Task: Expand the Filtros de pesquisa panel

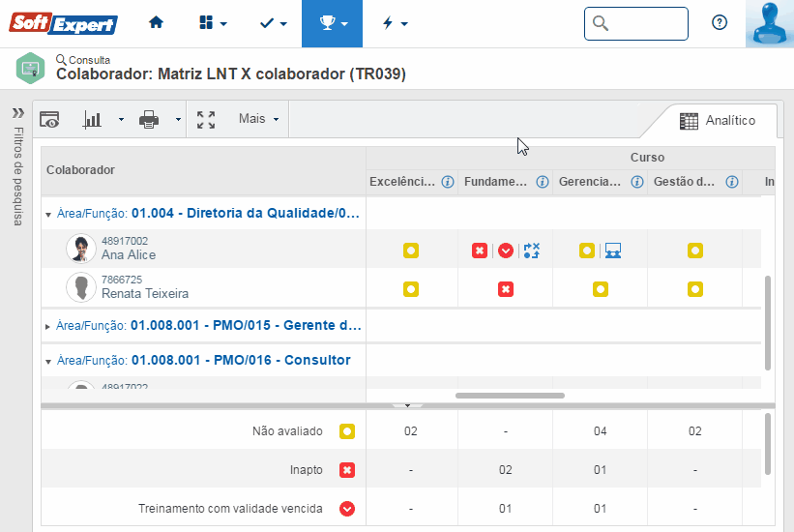Action: pos(17,112)
